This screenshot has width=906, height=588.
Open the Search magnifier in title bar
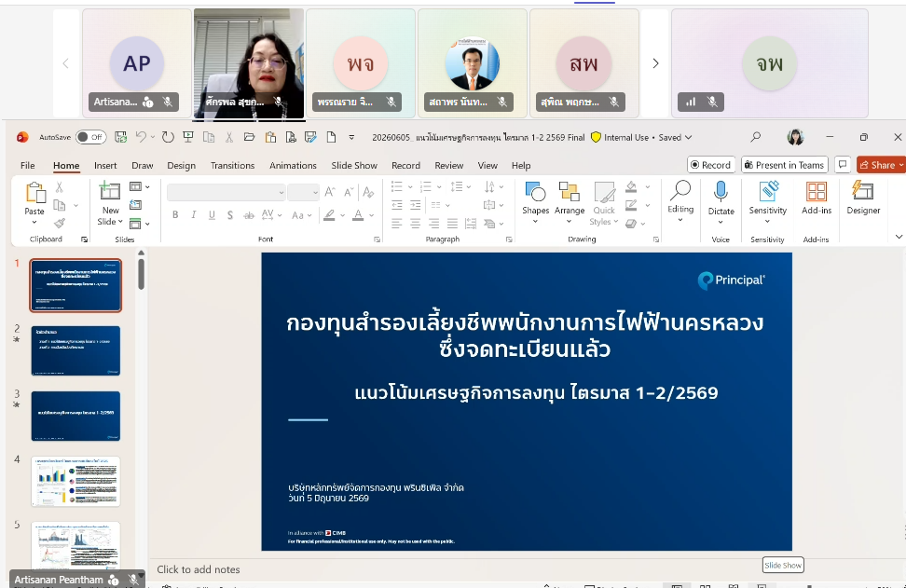(755, 137)
